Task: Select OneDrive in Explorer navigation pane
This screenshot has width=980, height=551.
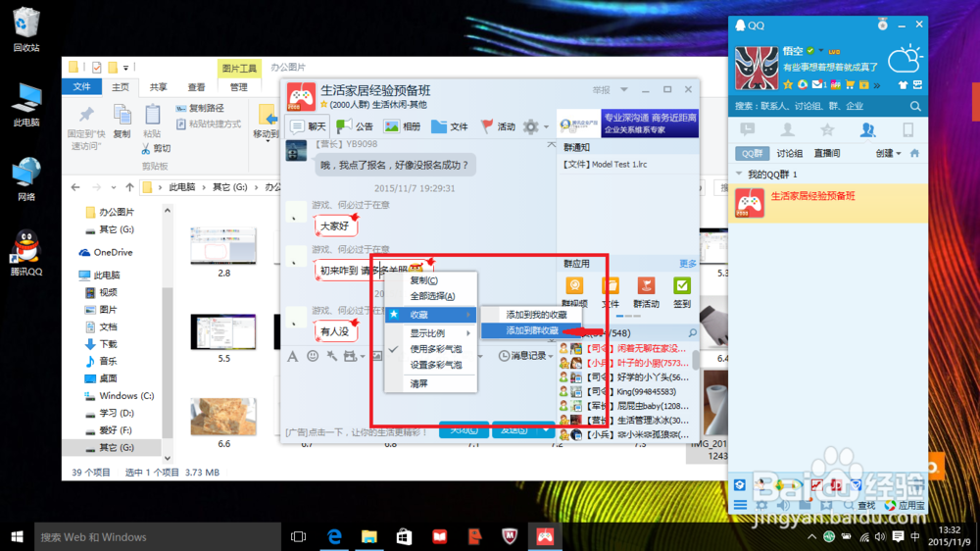Action: pos(106,252)
